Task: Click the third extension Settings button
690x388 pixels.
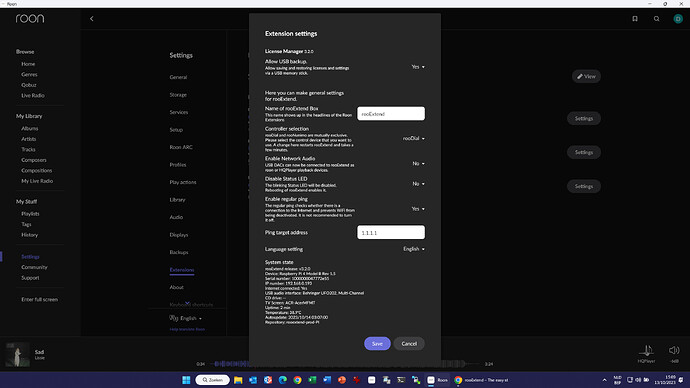Action: (x=584, y=186)
